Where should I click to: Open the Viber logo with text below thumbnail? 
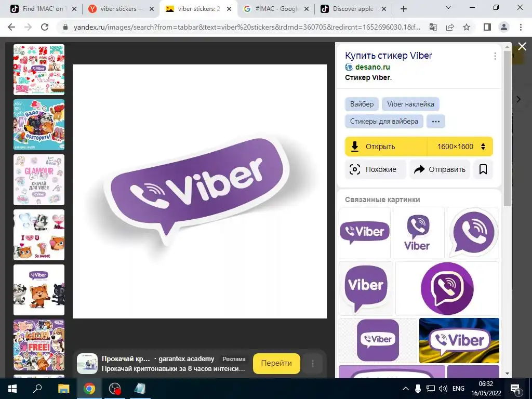(419, 233)
